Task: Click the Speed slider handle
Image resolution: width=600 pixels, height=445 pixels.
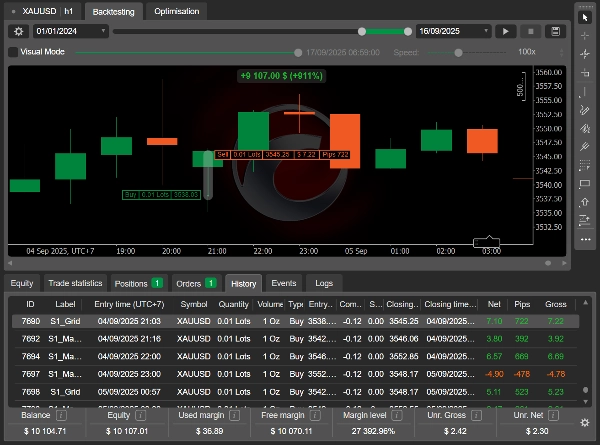Action: [458, 53]
